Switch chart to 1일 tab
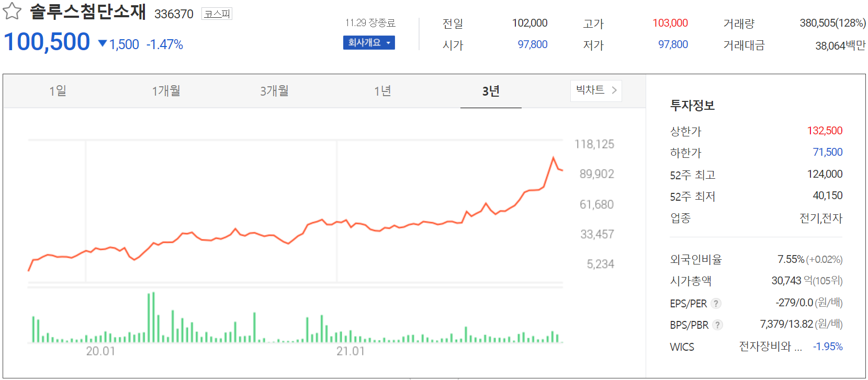 coord(58,91)
